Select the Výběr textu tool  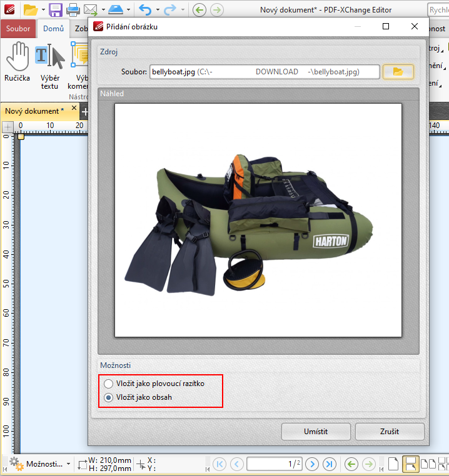(x=50, y=62)
